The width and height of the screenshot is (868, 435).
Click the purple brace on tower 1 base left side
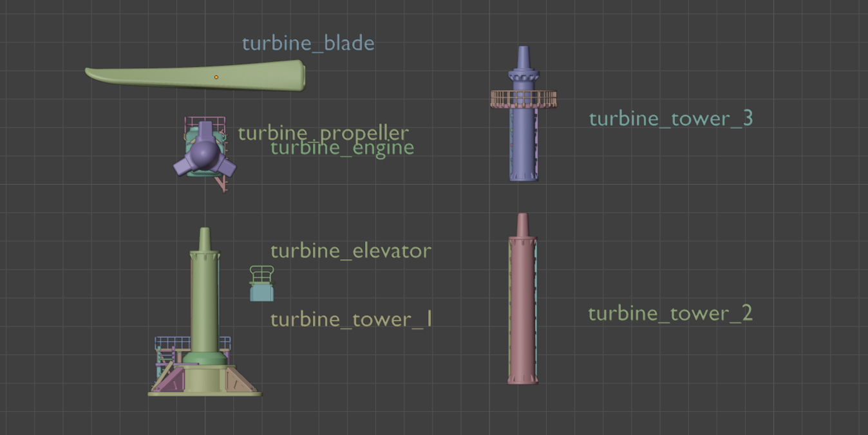point(168,380)
